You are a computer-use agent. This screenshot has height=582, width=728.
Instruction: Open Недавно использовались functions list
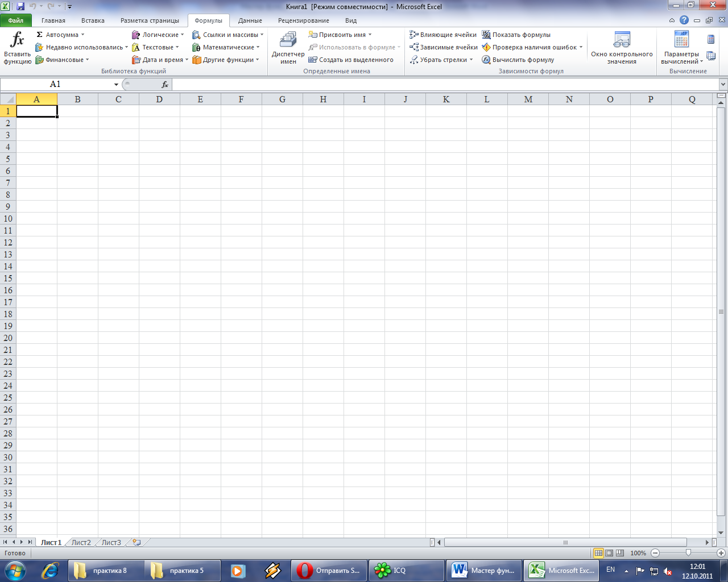click(81, 47)
